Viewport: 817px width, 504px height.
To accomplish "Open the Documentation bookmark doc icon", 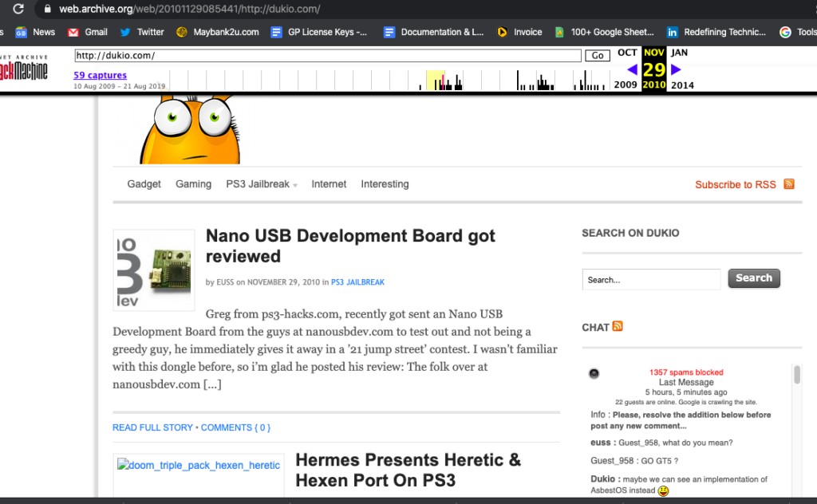I will coord(389,32).
